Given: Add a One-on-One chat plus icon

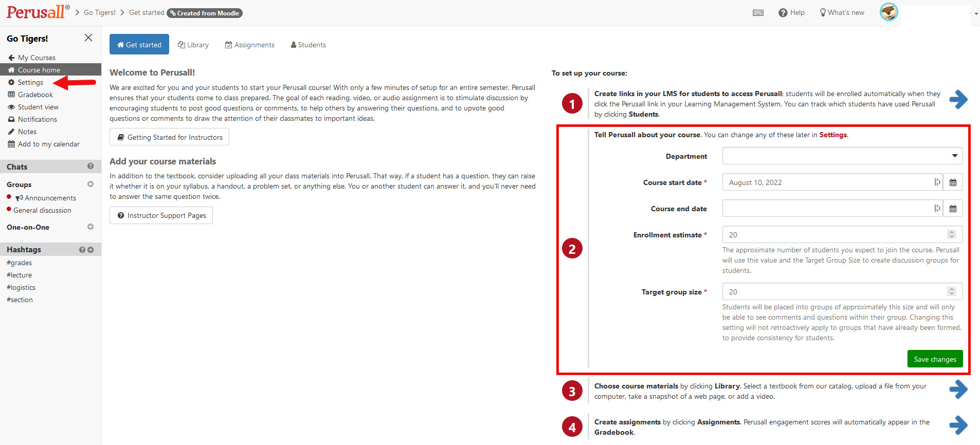Looking at the screenshot, I should 90,227.
